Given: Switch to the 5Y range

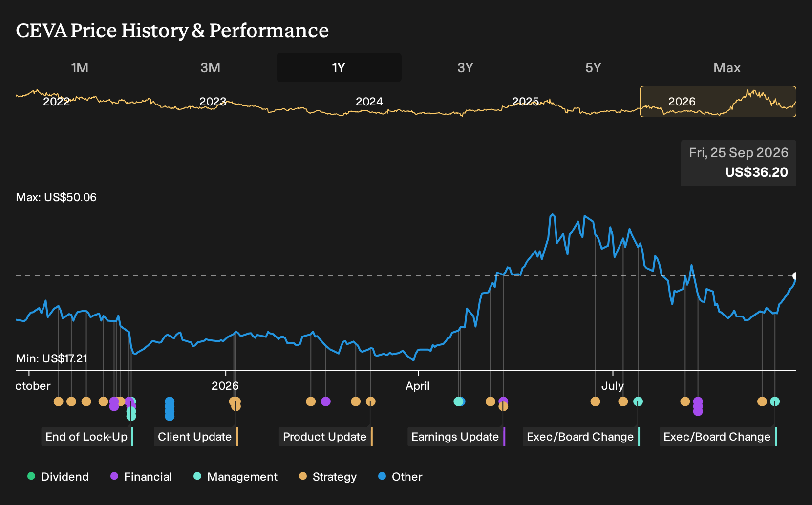Looking at the screenshot, I should (x=593, y=67).
